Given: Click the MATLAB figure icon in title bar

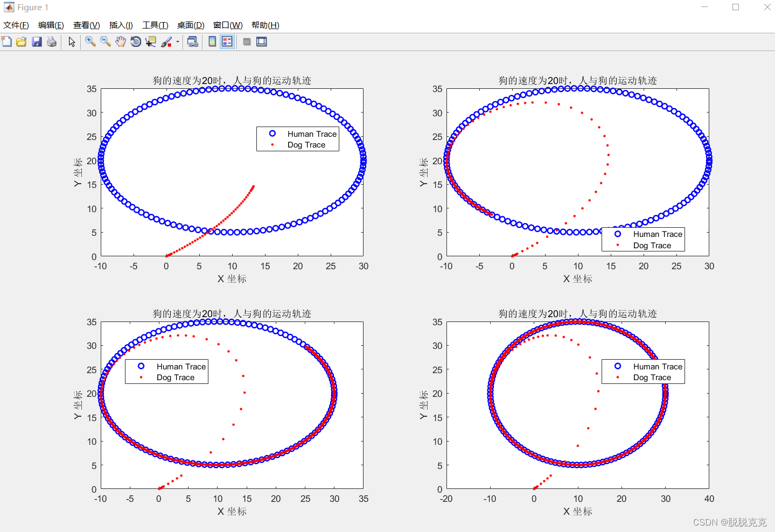Looking at the screenshot, I should [x=9, y=7].
